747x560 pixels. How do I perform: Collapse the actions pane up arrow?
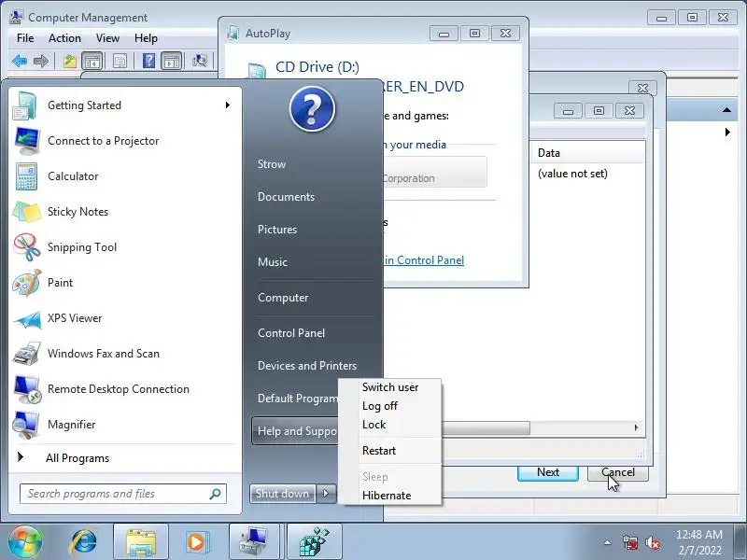(726, 110)
